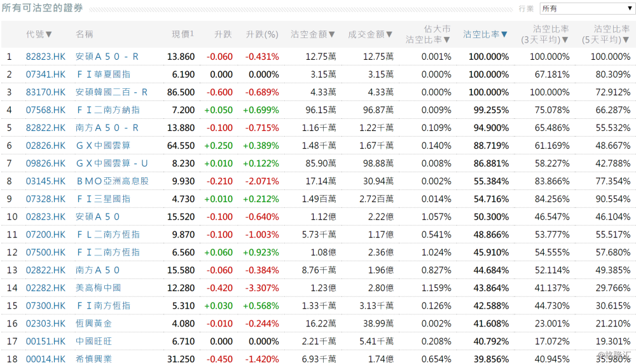Open ＢＭＯ亞洲高息股 details
Viewport: 636px width, 364px height.
pos(112,181)
